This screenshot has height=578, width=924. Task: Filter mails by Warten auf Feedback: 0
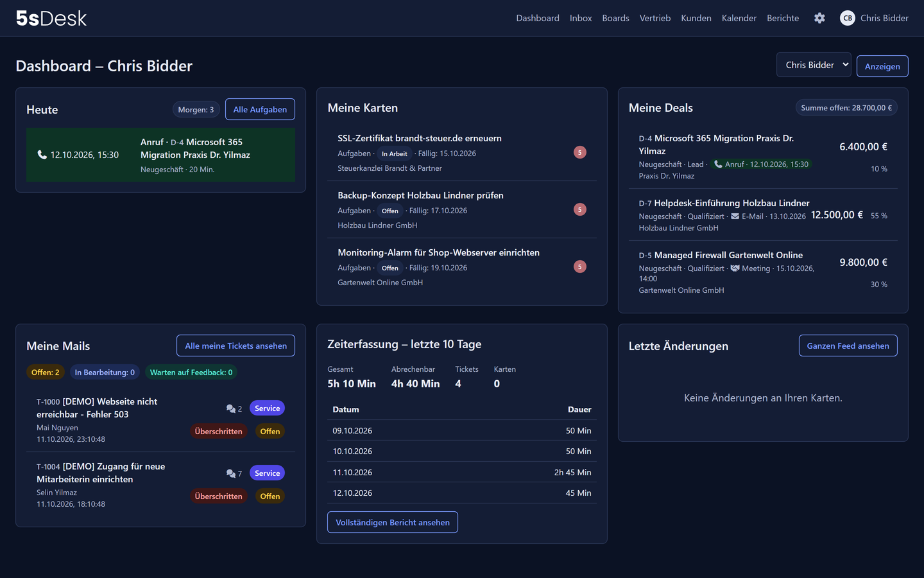coord(191,372)
